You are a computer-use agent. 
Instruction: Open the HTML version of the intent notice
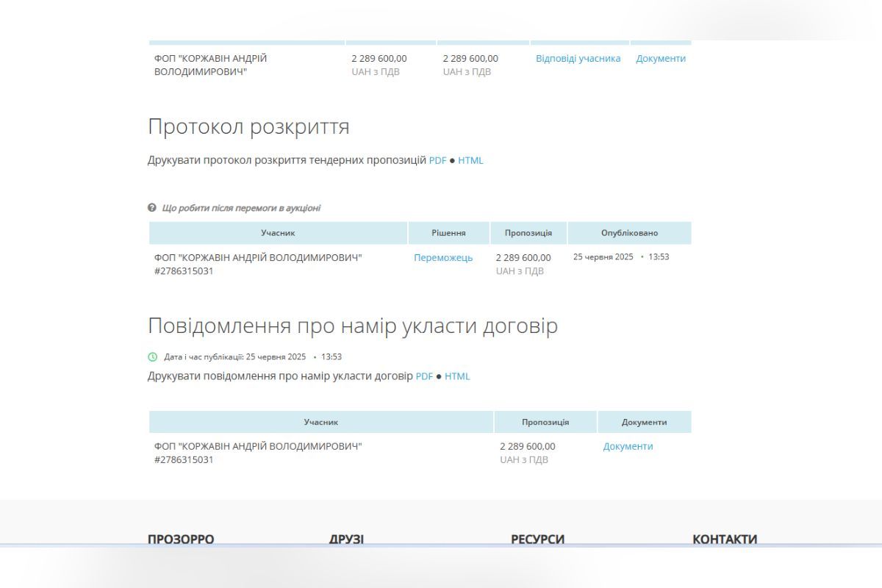(x=457, y=376)
